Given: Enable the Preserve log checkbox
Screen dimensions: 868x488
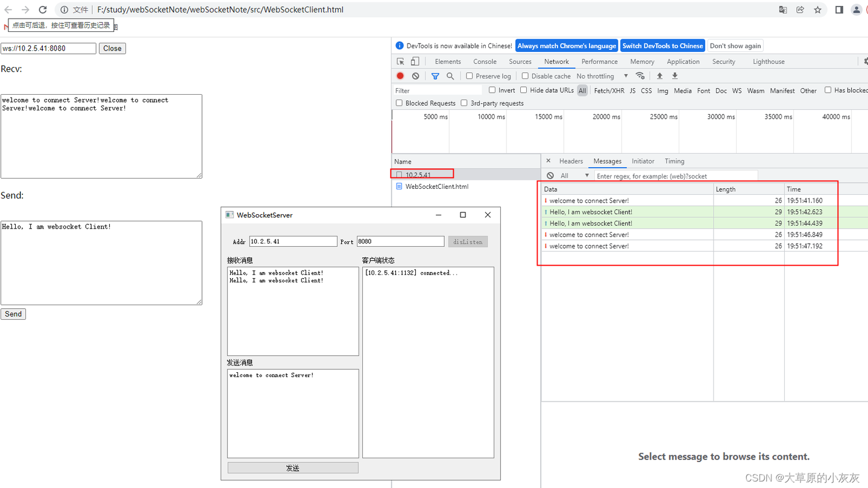Looking at the screenshot, I should pos(470,76).
